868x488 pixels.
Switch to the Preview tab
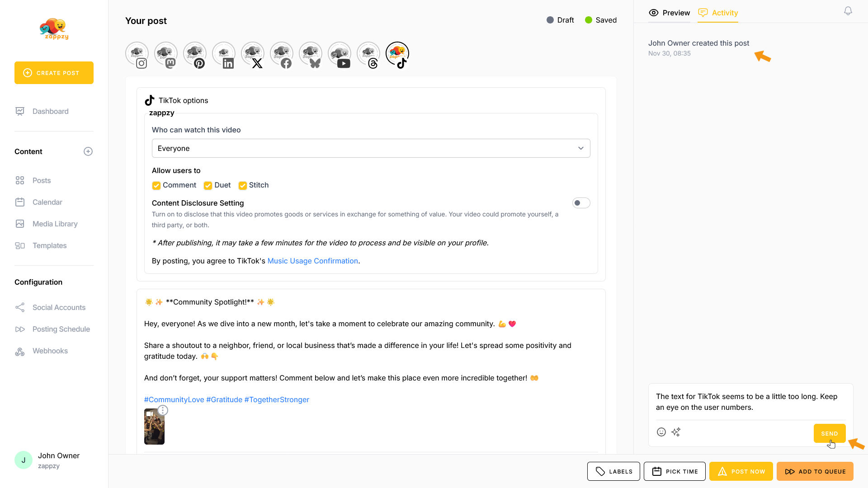(x=670, y=13)
